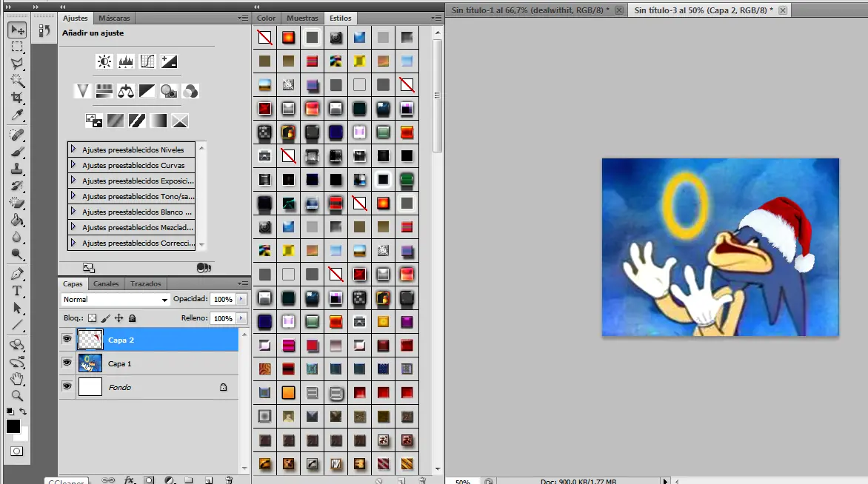Select the Crop tool
The width and height of the screenshot is (868, 484).
tap(17, 98)
